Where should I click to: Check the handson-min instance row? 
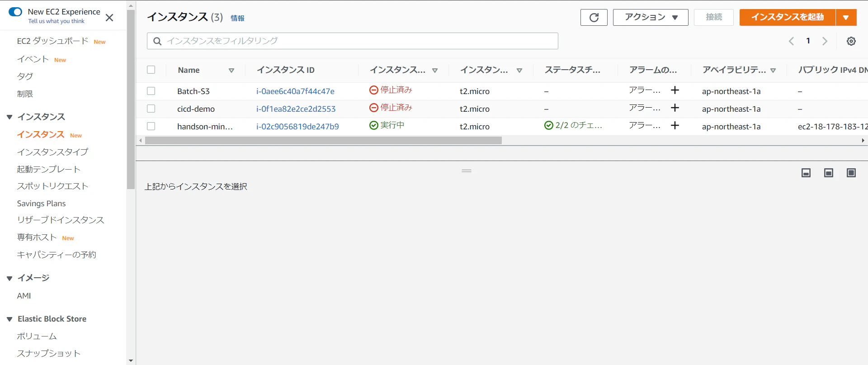coord(151,126)
